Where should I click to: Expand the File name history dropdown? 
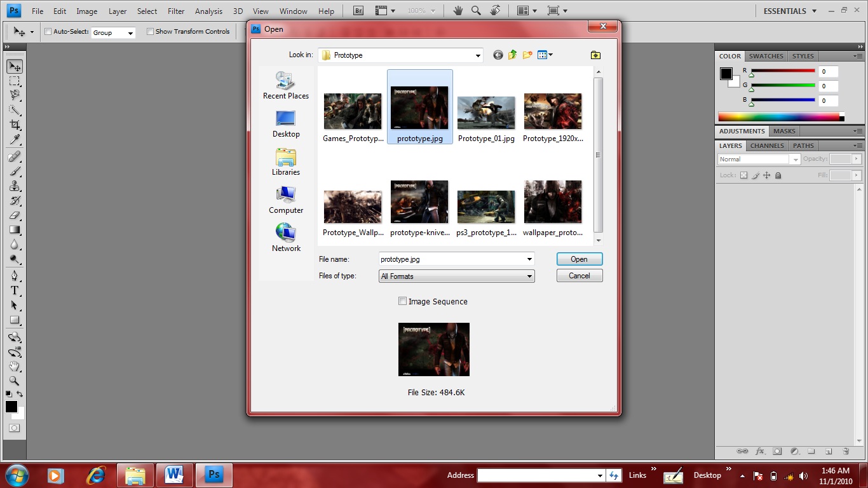tap(529, 259)
